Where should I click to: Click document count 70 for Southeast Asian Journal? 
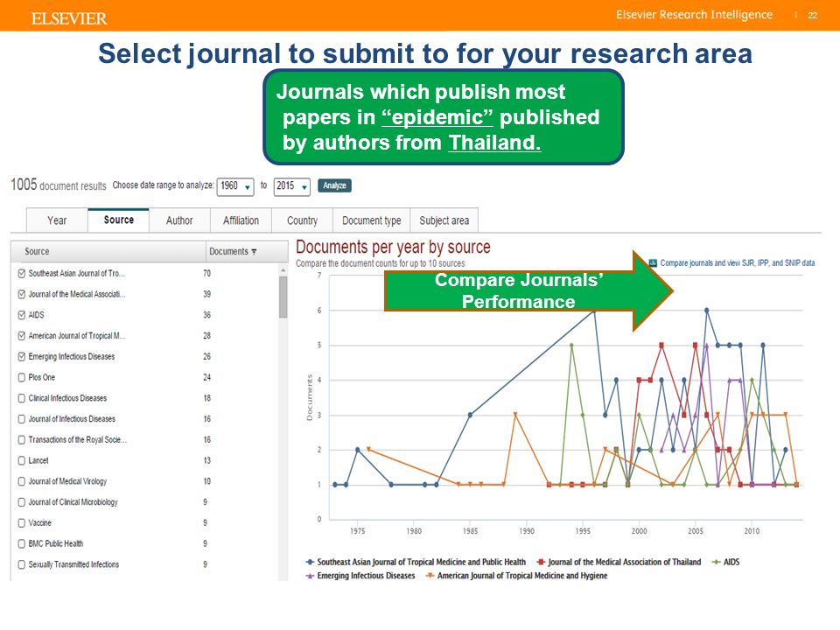pyautogui.click(x=206, y=273)
